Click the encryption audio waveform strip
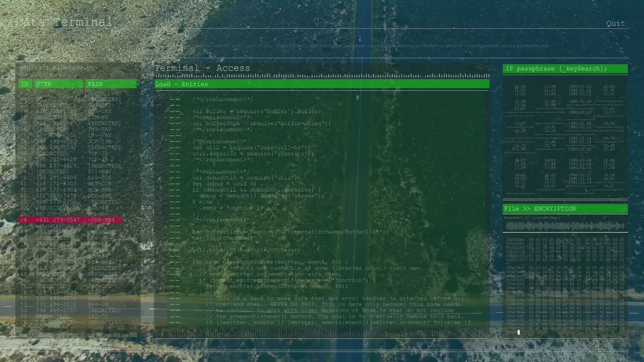 click(563, 226)
